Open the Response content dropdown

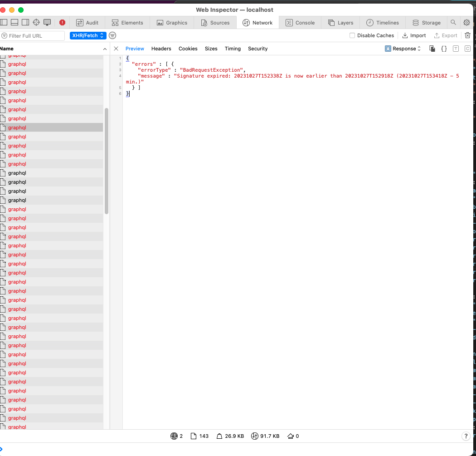coord(403,49)
